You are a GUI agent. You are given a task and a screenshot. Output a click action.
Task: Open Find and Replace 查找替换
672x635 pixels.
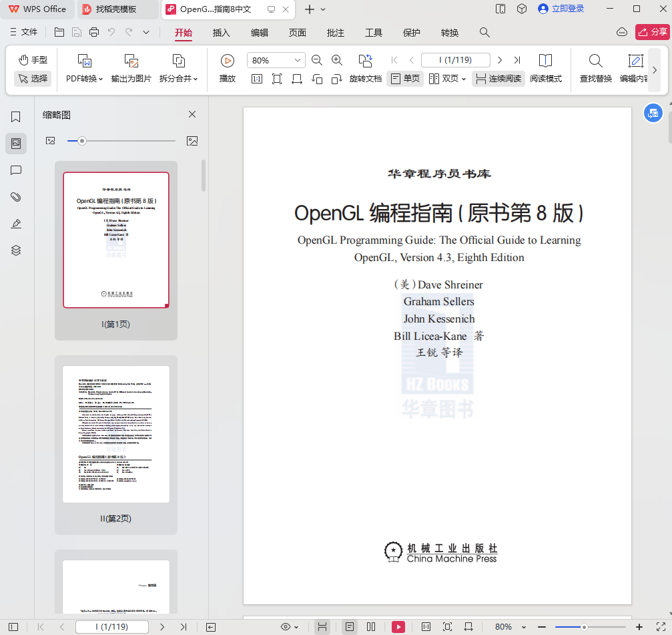[x=595, y=69]
